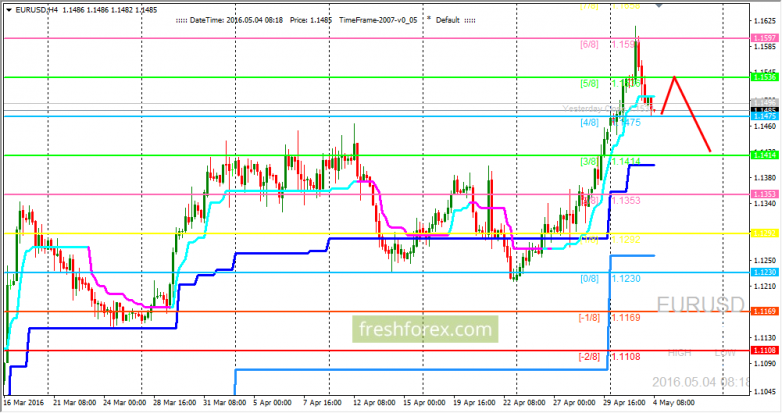Click the Yesterday Close line label
The image size is (782, 413).
(x=605, y=108)
